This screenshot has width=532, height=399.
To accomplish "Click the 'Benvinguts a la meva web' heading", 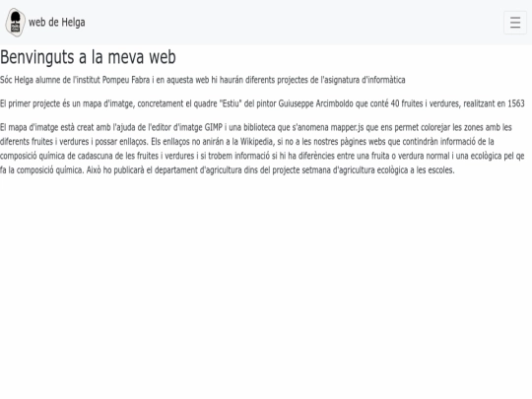I will (88, 57).
